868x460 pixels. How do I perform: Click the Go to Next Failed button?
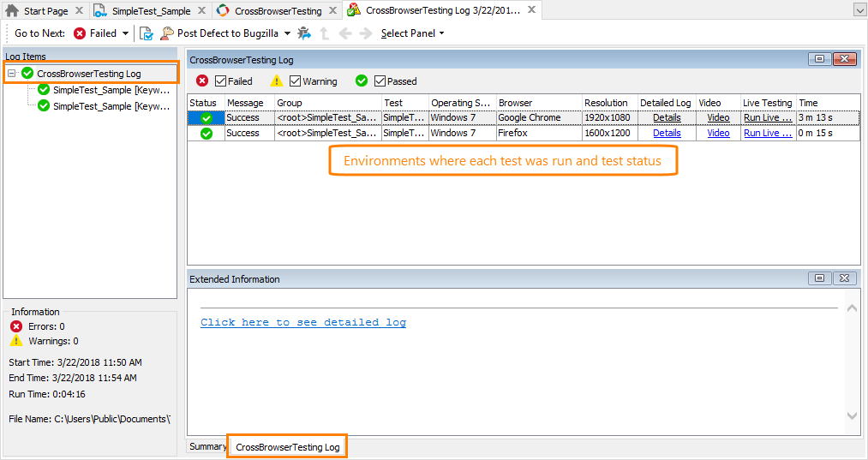pyautogui.click(x=94, y=33)
